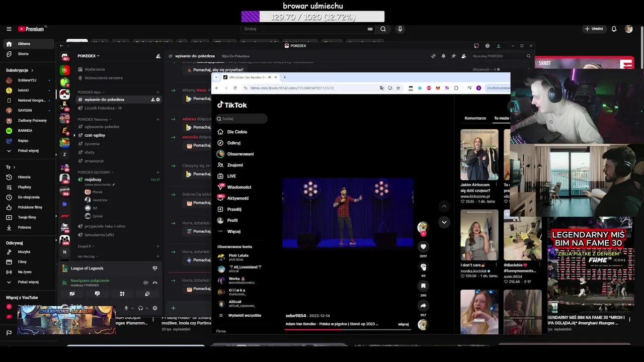644x362 pixels.
Task: Open Prześlij upload in TikTok sidebar
Action: pos(229,209)
